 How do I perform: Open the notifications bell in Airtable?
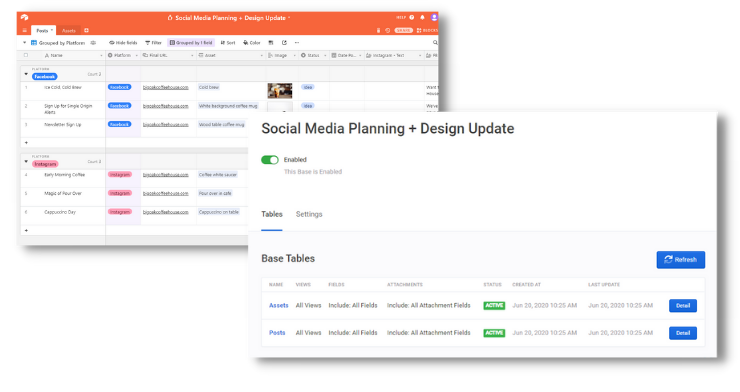422,17
